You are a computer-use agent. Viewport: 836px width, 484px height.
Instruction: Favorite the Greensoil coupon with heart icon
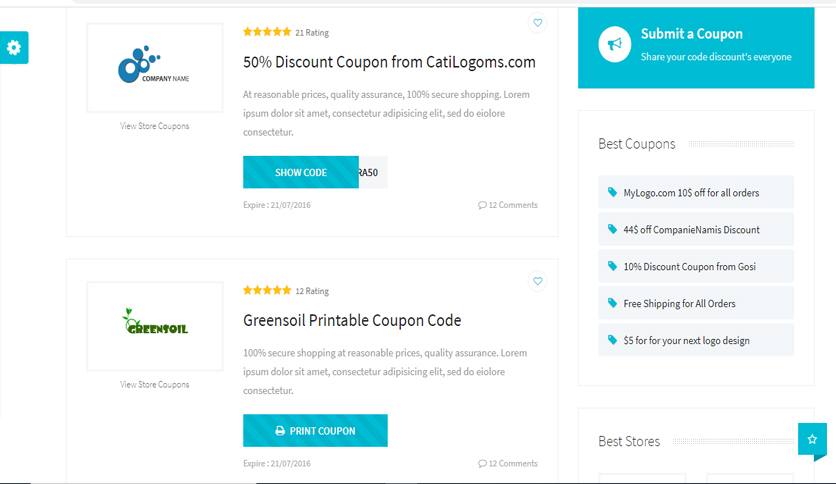click(537, 281)
